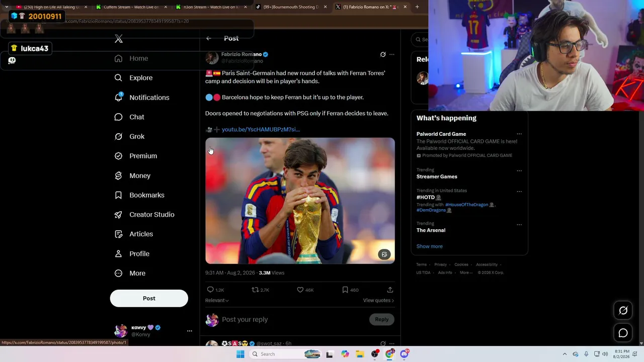
Task: Open Creator Studio in sidebar
Action: tap(144, 215)
